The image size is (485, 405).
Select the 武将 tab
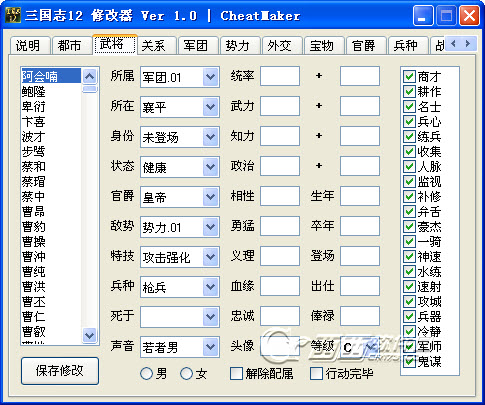115,44
